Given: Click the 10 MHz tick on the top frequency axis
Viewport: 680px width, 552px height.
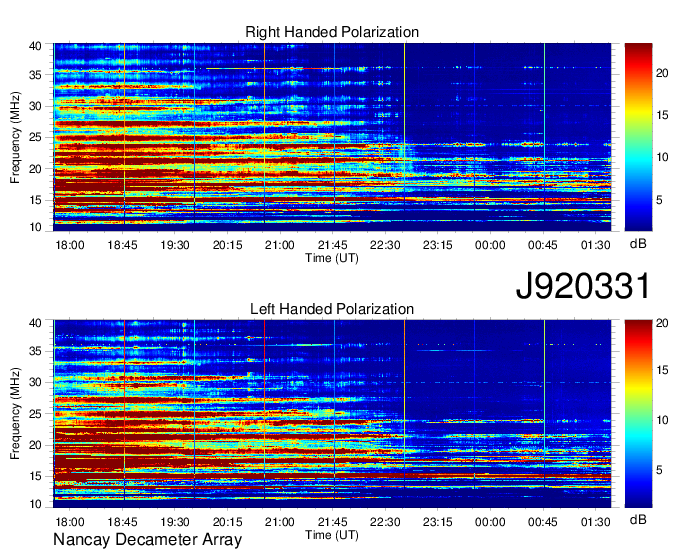Looking at the screenshot, I should [36, 227].
